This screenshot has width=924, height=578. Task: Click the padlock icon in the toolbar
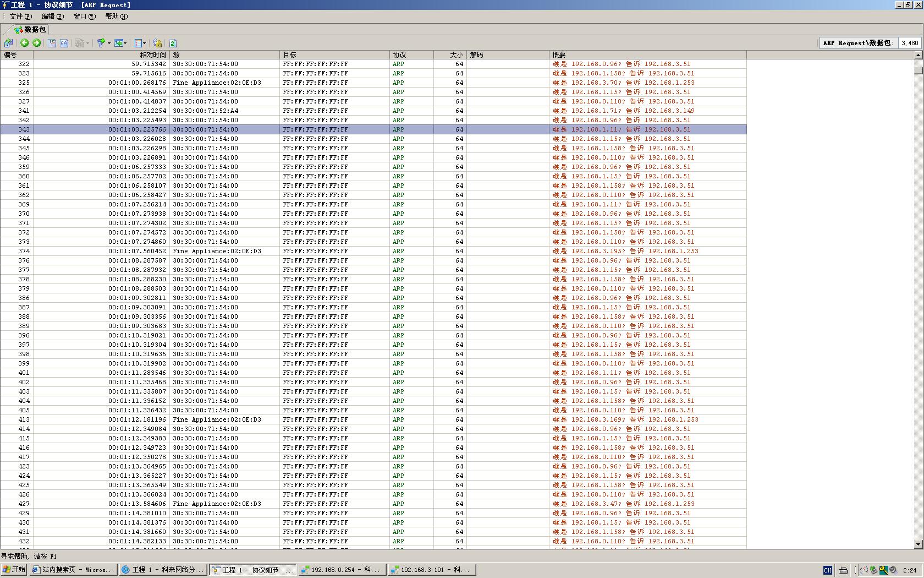(157, 43)
